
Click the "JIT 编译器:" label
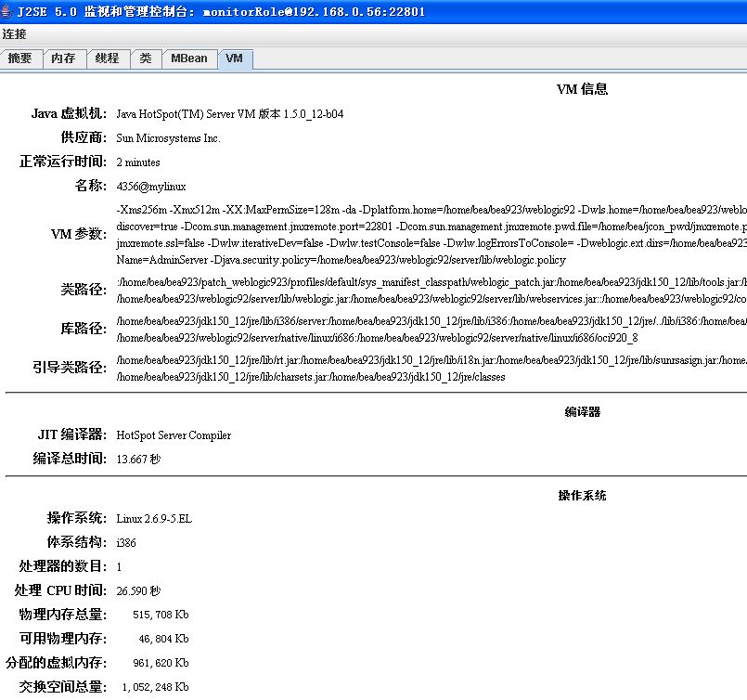tap(72, 434)
